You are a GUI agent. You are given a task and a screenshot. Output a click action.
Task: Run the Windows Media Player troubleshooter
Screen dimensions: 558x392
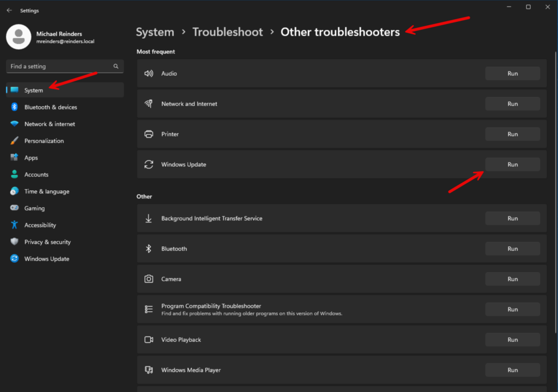click(x=512, y=370)
